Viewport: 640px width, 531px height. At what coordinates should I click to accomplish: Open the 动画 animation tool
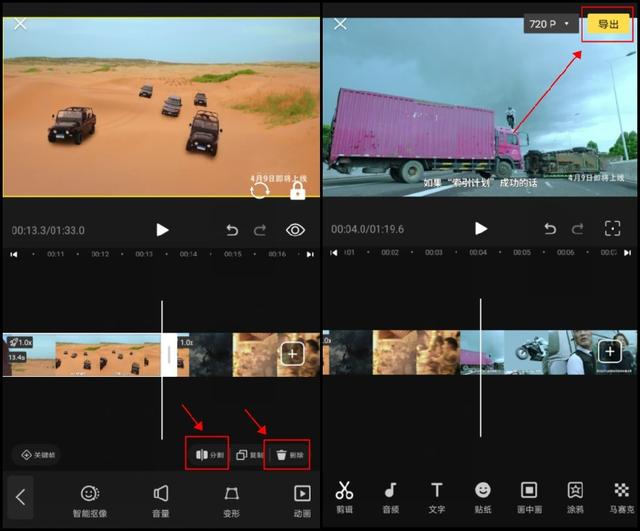(302, 501)
